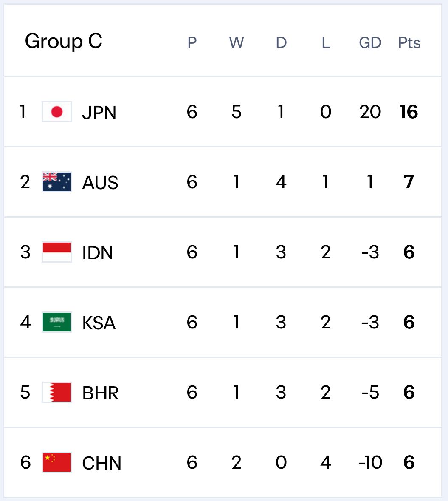Viewport: 448px width, 501px height.
Task: Click the Indonesia flag icon
Action: click(x=57, y=252)
